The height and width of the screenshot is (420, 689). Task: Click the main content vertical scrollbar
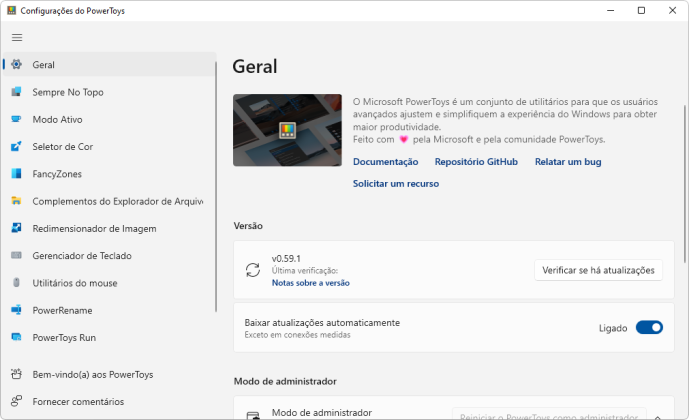[684, 184]
